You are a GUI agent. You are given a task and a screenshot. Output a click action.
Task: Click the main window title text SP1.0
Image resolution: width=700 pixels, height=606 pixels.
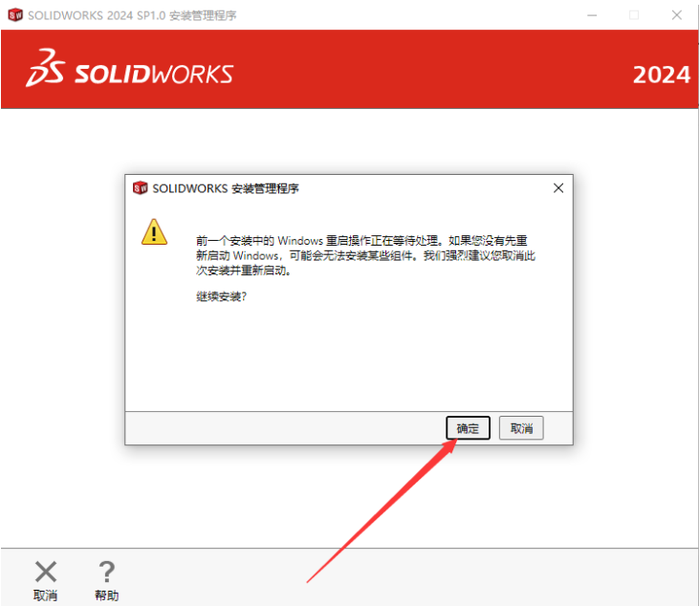point(151,15)
